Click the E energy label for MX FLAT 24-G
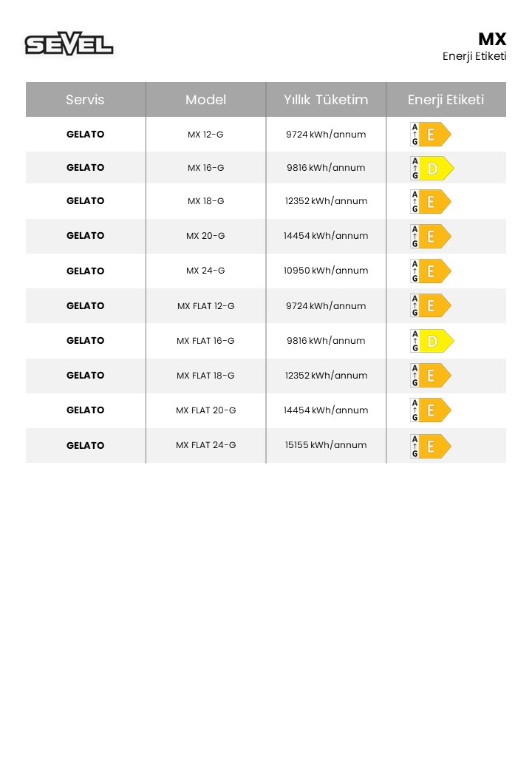Viewport: 532px width, 769px height. [431, 447]
